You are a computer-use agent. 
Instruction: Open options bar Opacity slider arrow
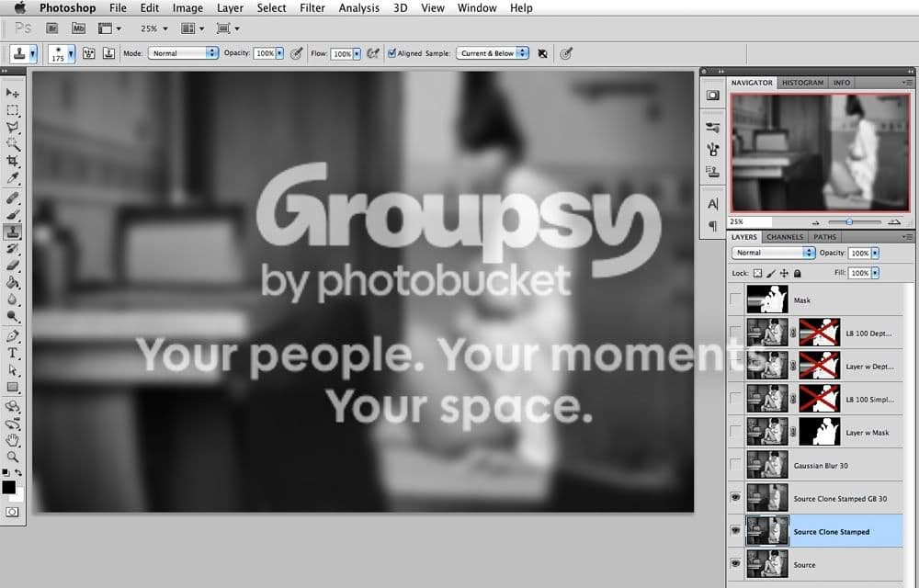coord(279,53)
